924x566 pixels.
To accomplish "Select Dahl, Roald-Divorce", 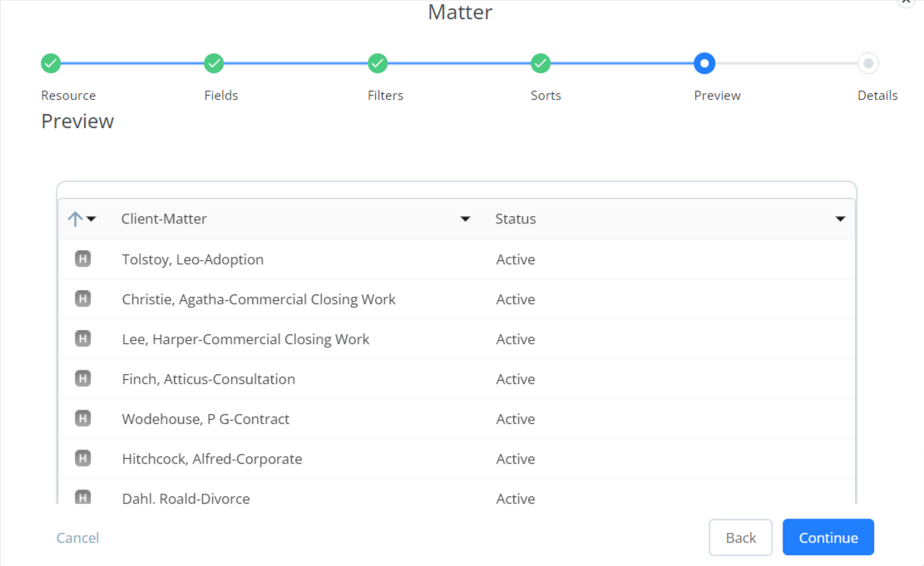I will tap(185, 499).
